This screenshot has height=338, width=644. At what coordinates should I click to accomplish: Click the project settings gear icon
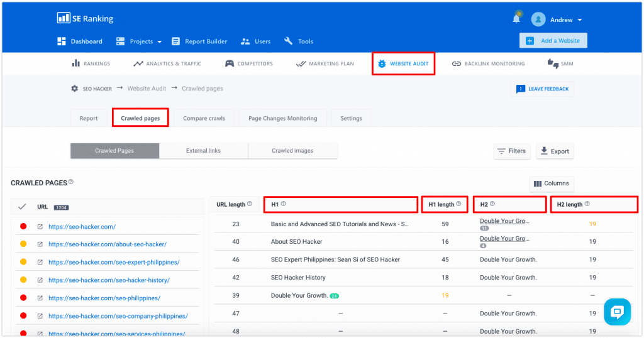tap(74, 88)
